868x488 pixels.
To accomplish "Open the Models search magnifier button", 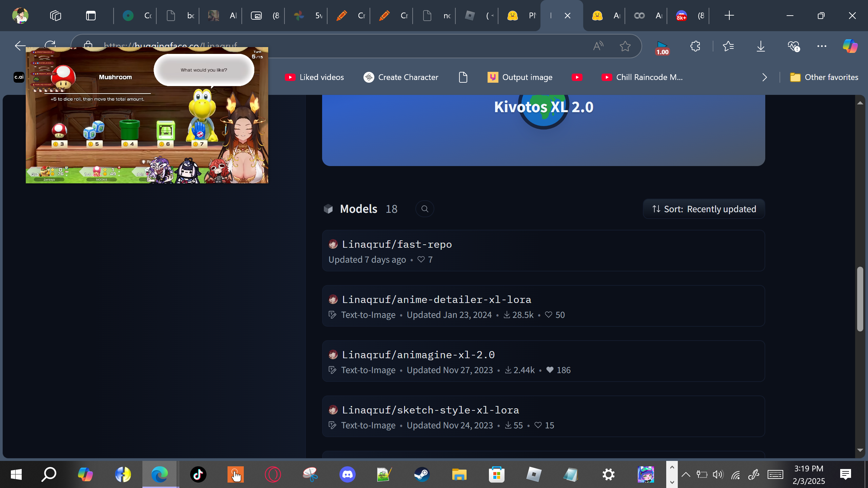I will point(425,209).
